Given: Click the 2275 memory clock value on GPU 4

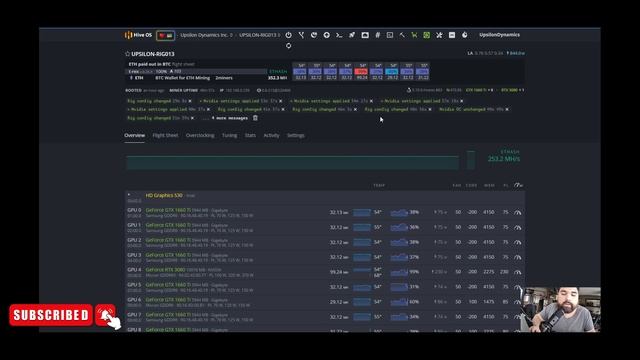Looking at the screenshot, I should pyautogui.click(x=489, y=272).
